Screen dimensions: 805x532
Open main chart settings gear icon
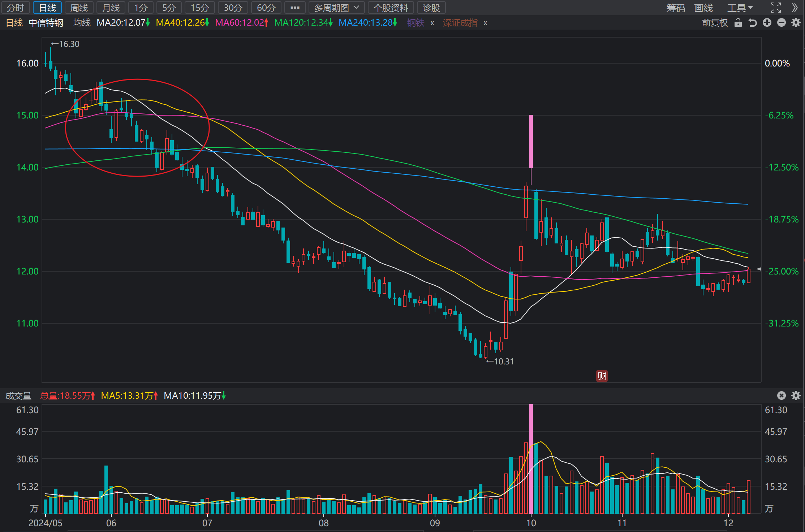coord(796,23)
